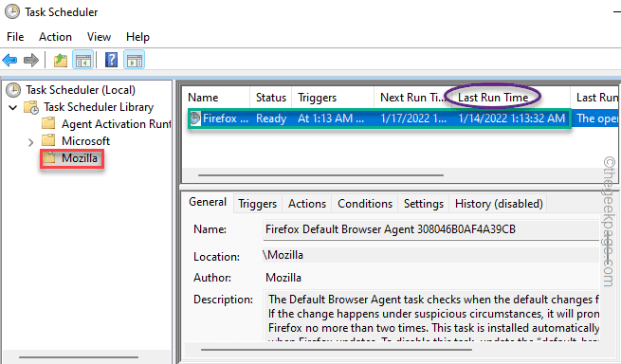621x364 pixels.
Task: Click the Task Scheduler Library folder icon
Action: click(31, 107)
